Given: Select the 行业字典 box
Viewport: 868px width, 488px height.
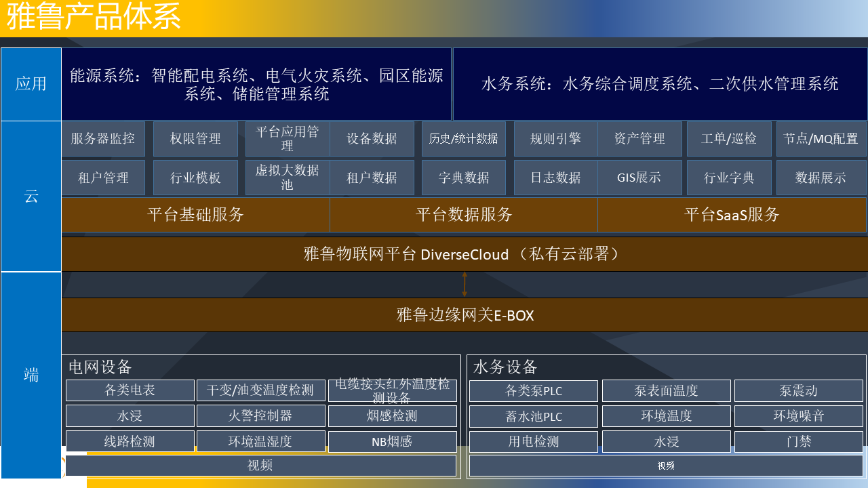Looking at the screenshot, I should click(730, 178).
